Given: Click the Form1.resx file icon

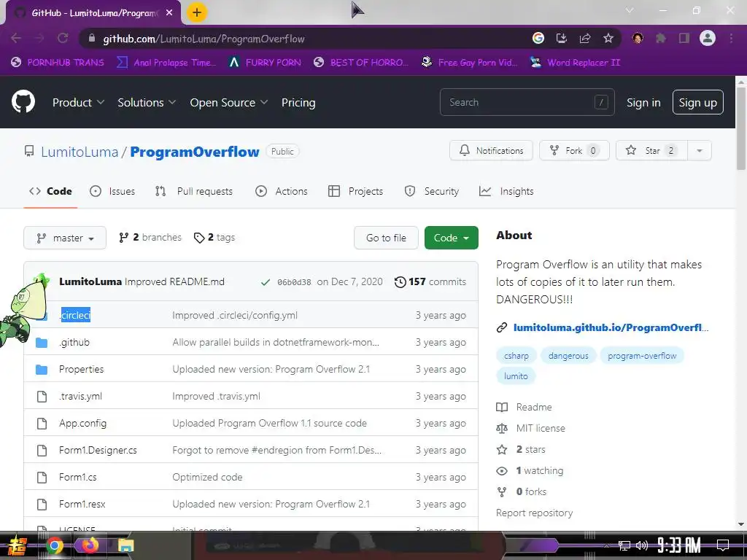Looking at the screenshot, I should [42, 504].
